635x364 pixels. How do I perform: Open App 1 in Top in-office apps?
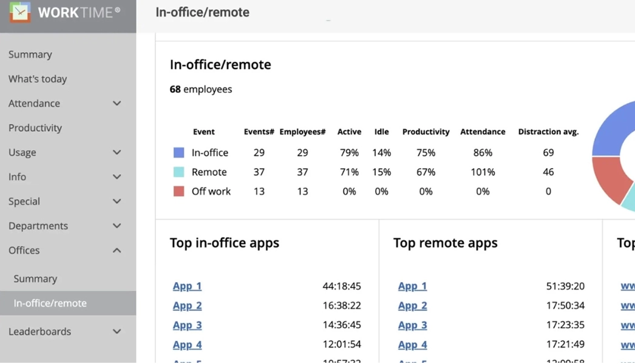point(187,286)
